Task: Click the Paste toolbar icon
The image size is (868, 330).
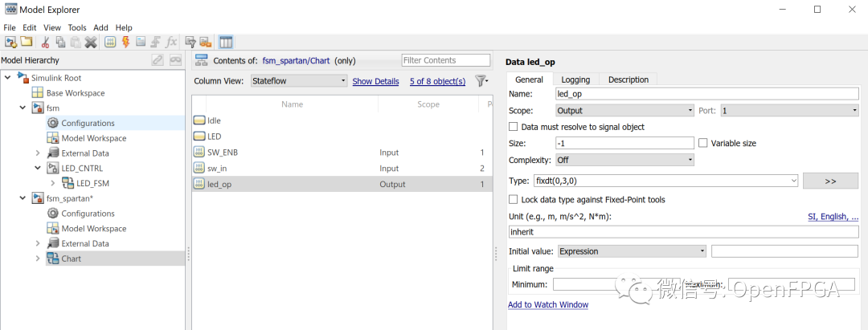Action: click(x=76, y=42)
